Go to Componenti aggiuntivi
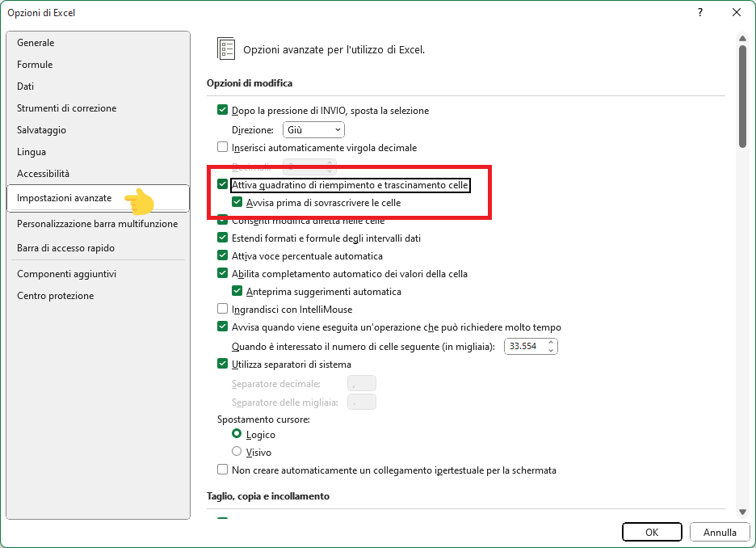This screenshot has width=756, height=548. [x=66, y=273]
